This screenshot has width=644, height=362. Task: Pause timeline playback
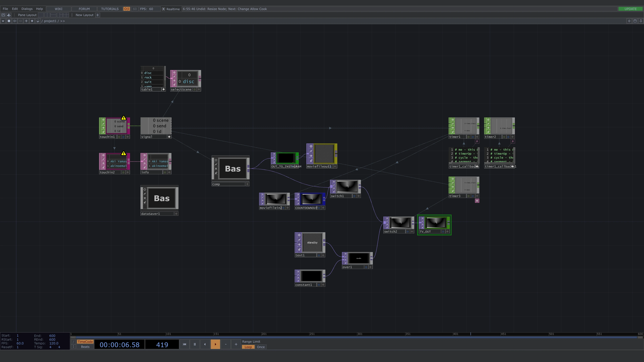pyautogui.click(x=195, y=344)
